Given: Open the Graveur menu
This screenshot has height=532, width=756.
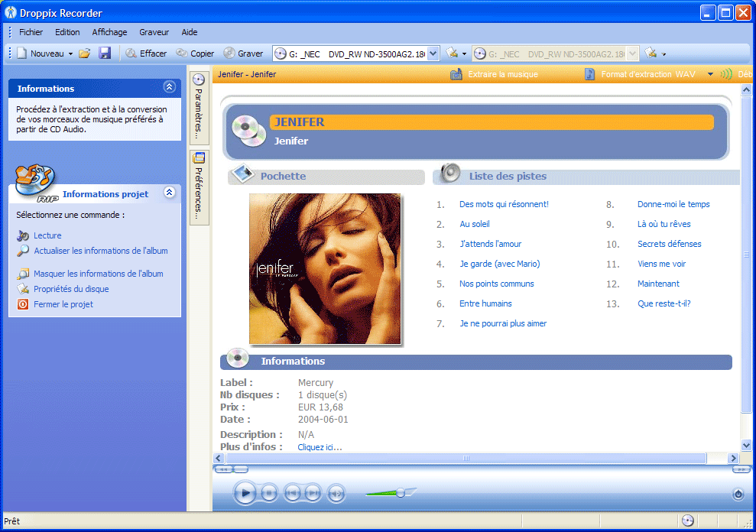Looking at the screenshot, I should tap(154, 32).
